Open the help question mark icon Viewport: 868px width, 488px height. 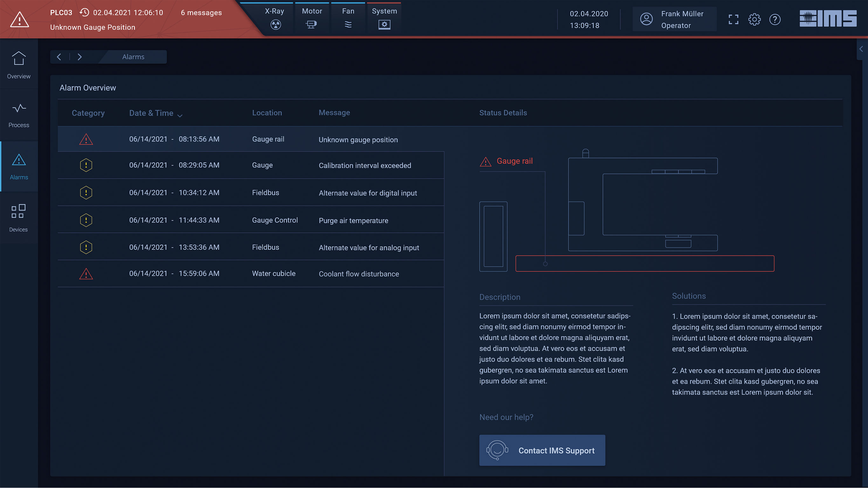[775, 19]
